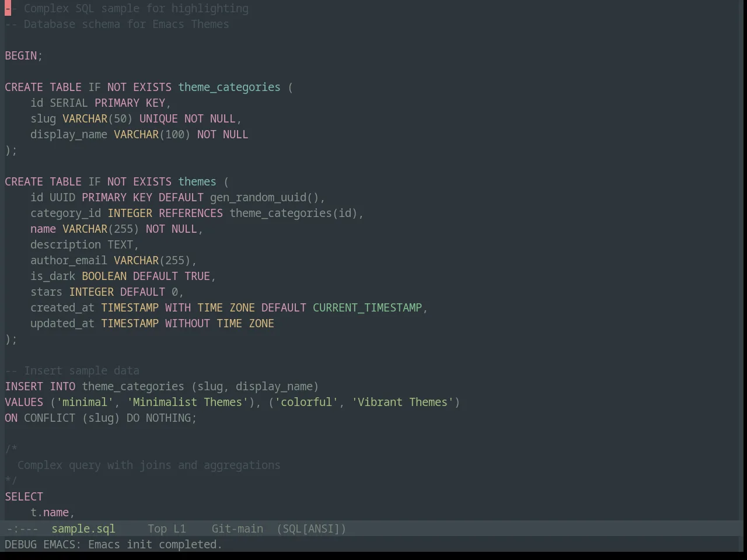Click the 'Vibrant Themes' string literal
747x560 pixels.
coord(403,402)
